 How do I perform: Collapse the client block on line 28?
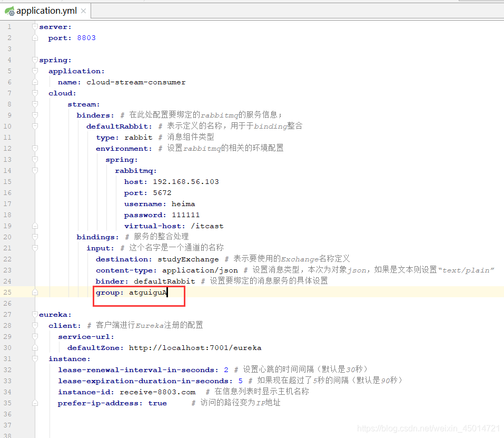click(x=35, y=326)
